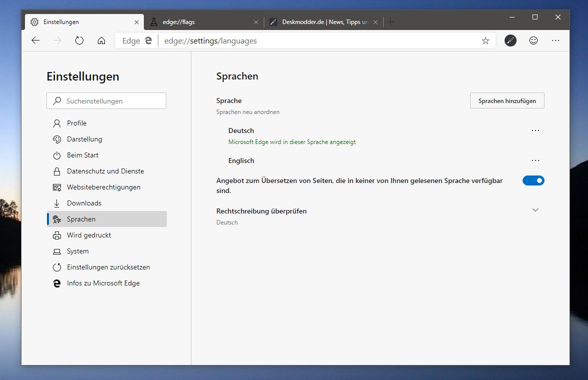
Task: Open Infos zu Microsoft Edge page
Action: pos(107,283)
